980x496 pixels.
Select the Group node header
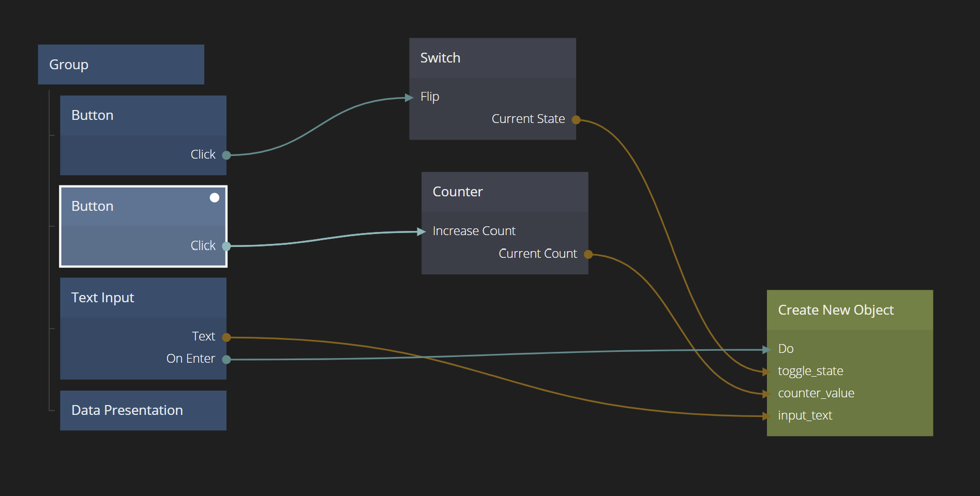point(121,65)
